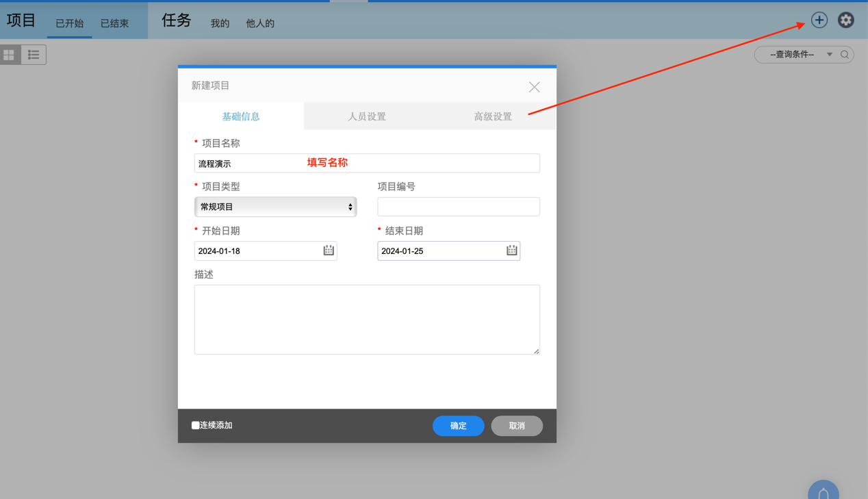Image resolution: width=868 pixels, height=499 pixels.
Task: Open the settings gear icon
Action: click(x=845, y=20)
